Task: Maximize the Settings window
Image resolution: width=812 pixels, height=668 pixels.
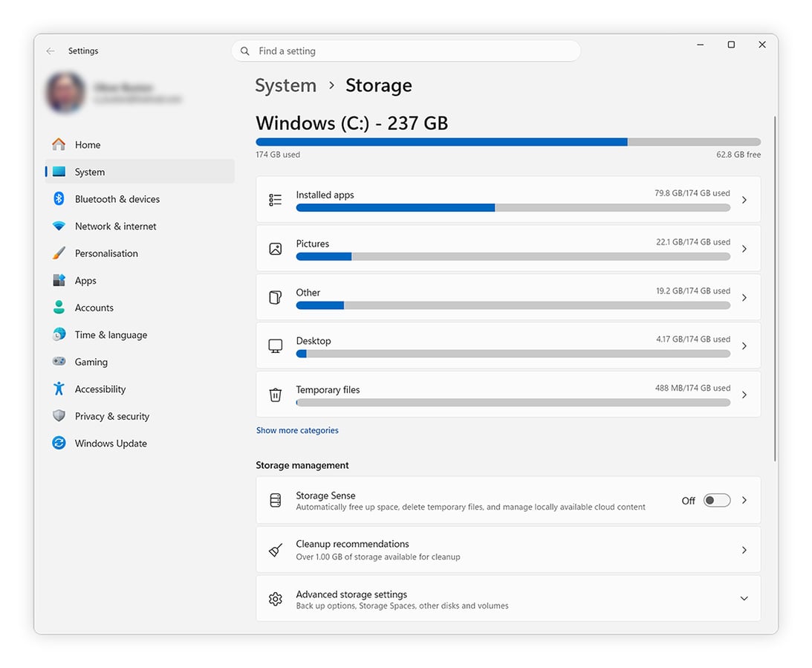Action: tap(731, 45)
